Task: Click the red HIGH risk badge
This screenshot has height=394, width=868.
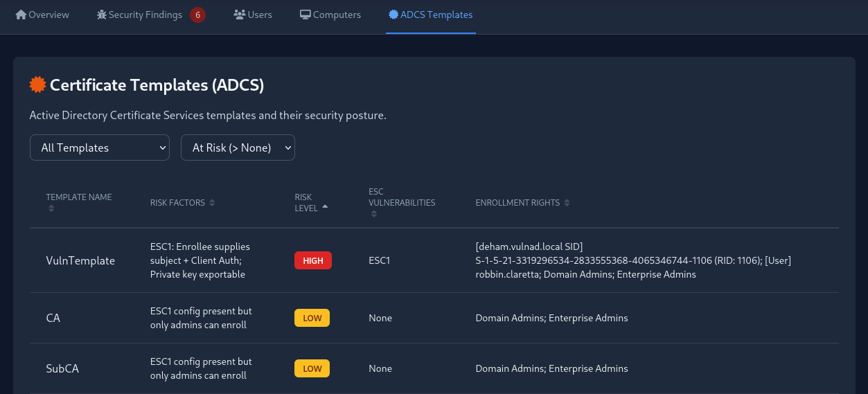Action: coord(313,261)
